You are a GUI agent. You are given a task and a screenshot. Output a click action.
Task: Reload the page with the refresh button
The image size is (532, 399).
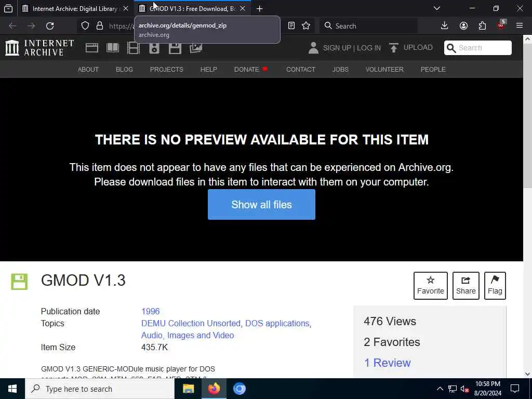point(50,26)
